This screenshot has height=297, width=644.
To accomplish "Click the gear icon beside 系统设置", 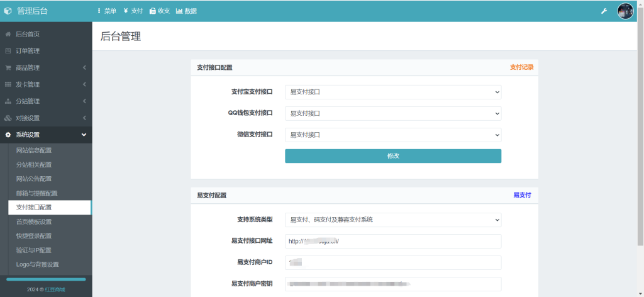I will coord(8,135).
